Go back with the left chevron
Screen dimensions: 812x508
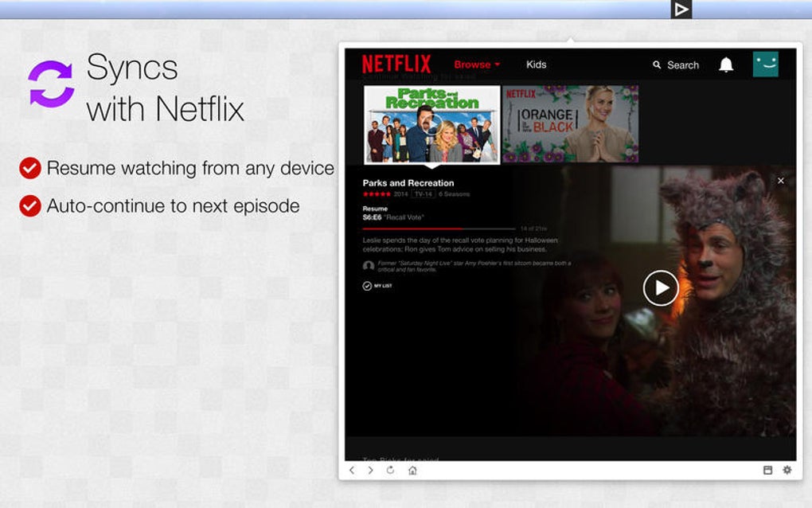(352, 471)
